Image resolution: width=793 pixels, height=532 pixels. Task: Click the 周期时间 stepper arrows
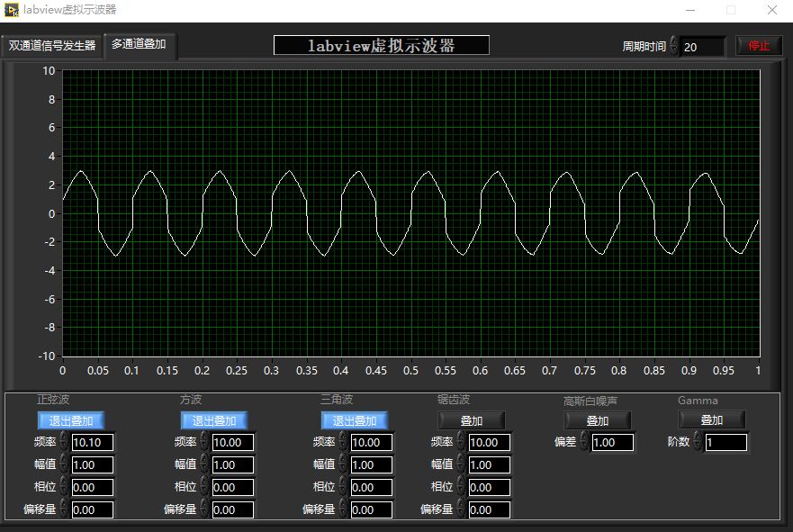coord(673,46)
